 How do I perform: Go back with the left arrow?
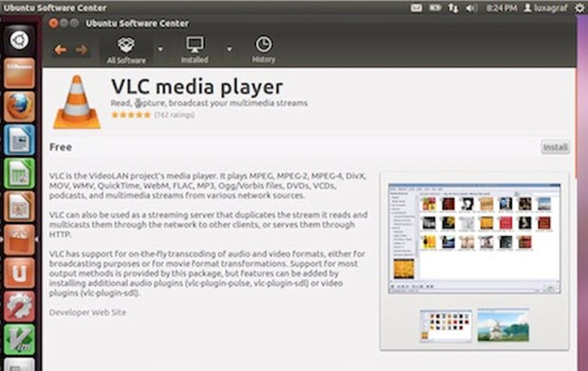tap(60, 50)
